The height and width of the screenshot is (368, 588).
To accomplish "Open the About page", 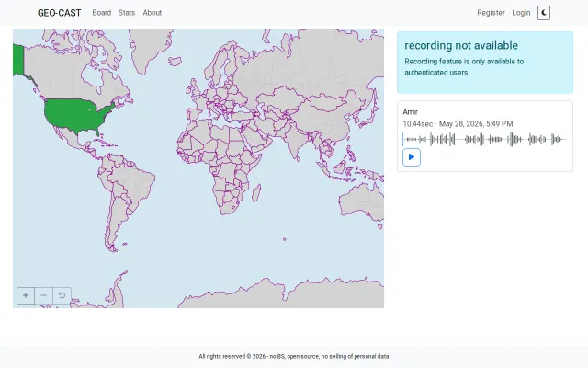I will 153,13.
